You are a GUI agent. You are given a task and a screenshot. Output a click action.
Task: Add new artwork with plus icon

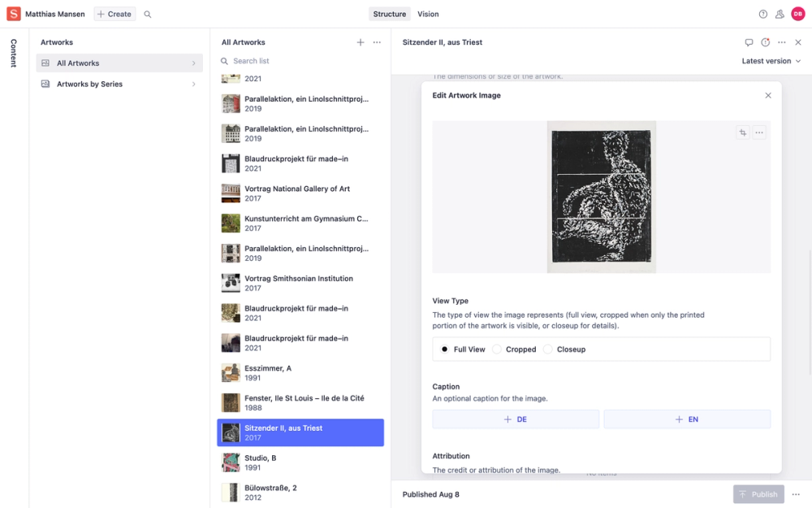361,42
